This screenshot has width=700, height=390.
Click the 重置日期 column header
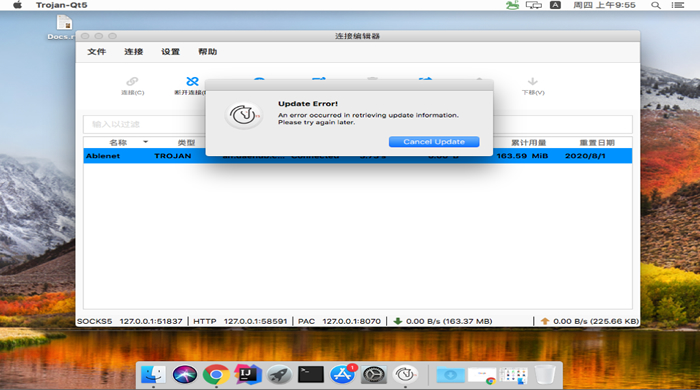click(597, 143)
